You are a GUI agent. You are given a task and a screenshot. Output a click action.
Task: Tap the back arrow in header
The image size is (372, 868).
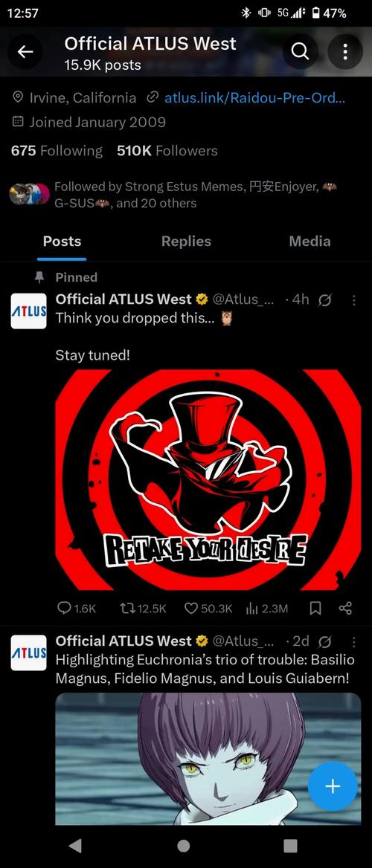pos(25,52)
